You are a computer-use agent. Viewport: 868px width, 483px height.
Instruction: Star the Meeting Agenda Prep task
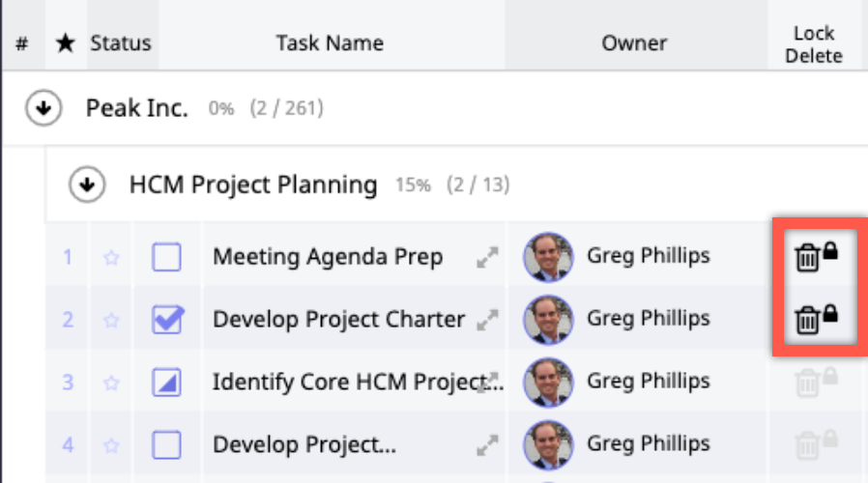point(111,258)
